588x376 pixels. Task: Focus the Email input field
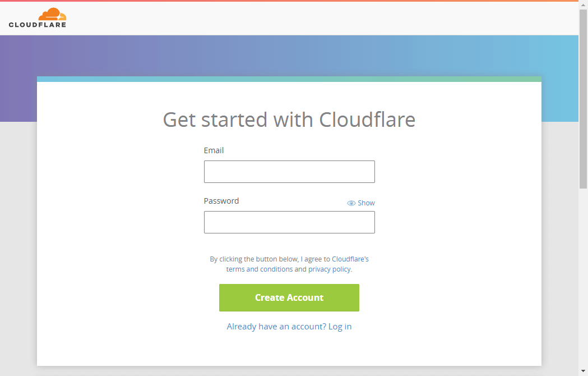289,172
